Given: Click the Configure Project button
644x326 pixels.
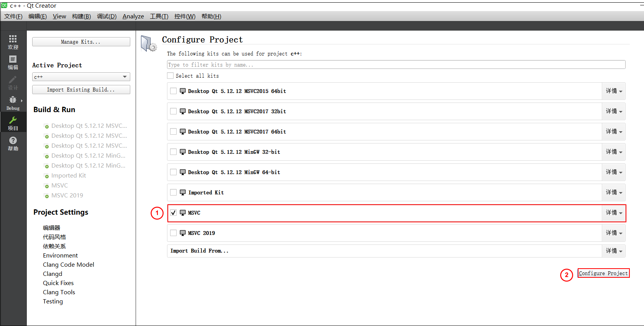Looking at the screenshot, I should [603, 273].
